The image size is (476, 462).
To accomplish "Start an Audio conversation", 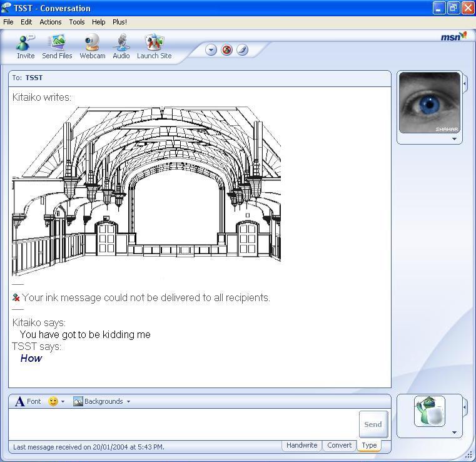I will 121,46.
